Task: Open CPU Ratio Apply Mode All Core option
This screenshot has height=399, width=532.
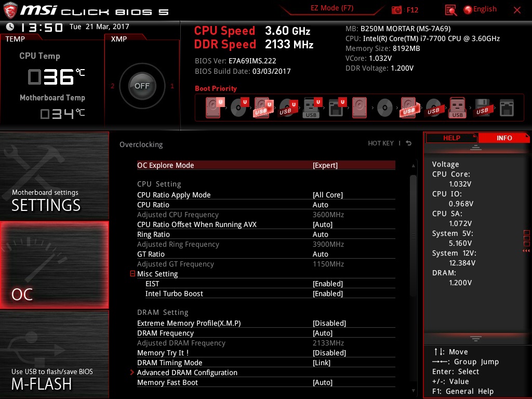Action: click(x=266, y=195)
